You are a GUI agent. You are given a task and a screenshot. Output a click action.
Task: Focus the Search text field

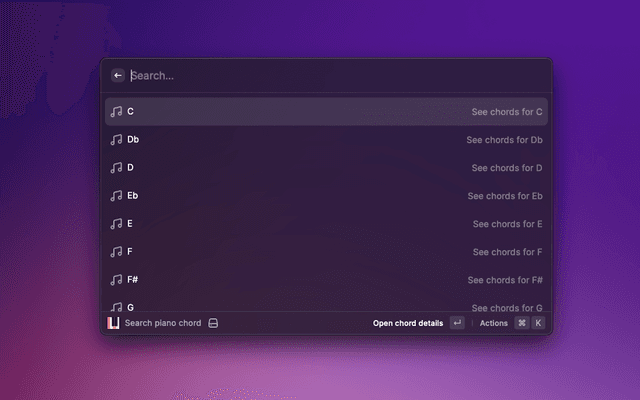pos(330,75)
